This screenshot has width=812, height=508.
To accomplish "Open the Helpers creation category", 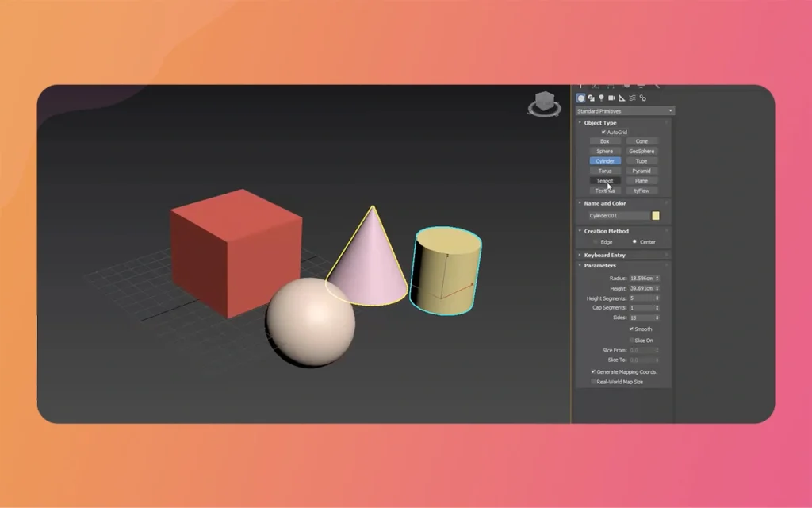I will click(622, 98).
